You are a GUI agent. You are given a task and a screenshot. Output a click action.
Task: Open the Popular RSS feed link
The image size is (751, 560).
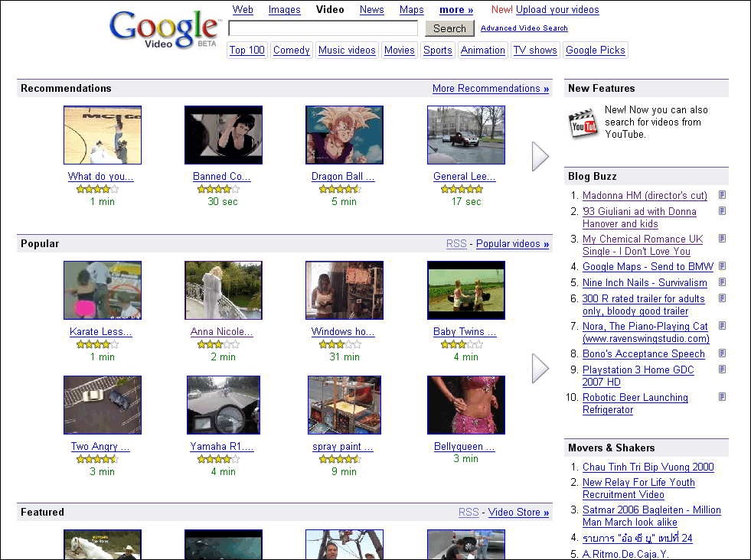pos(456,243)
